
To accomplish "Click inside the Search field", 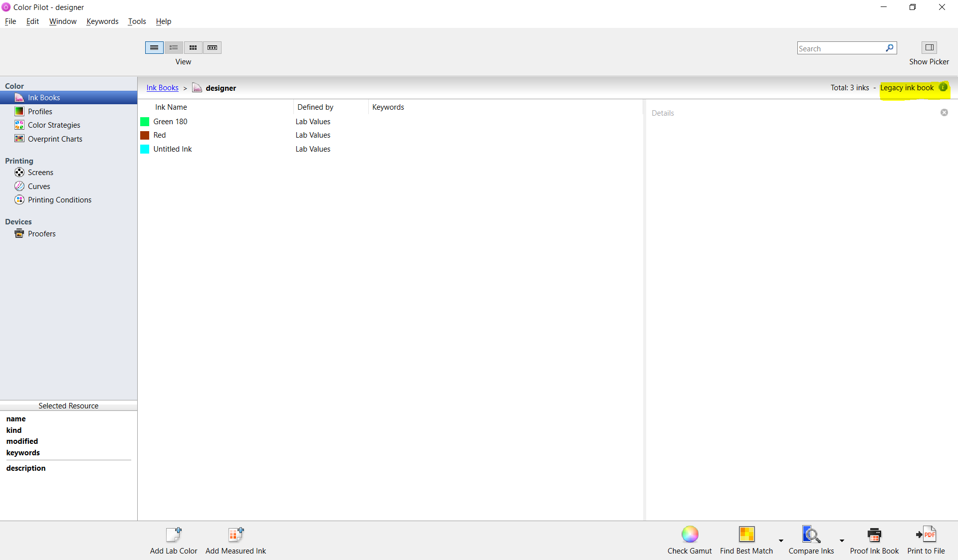I will pyautogui.click(x=841, y=48).
